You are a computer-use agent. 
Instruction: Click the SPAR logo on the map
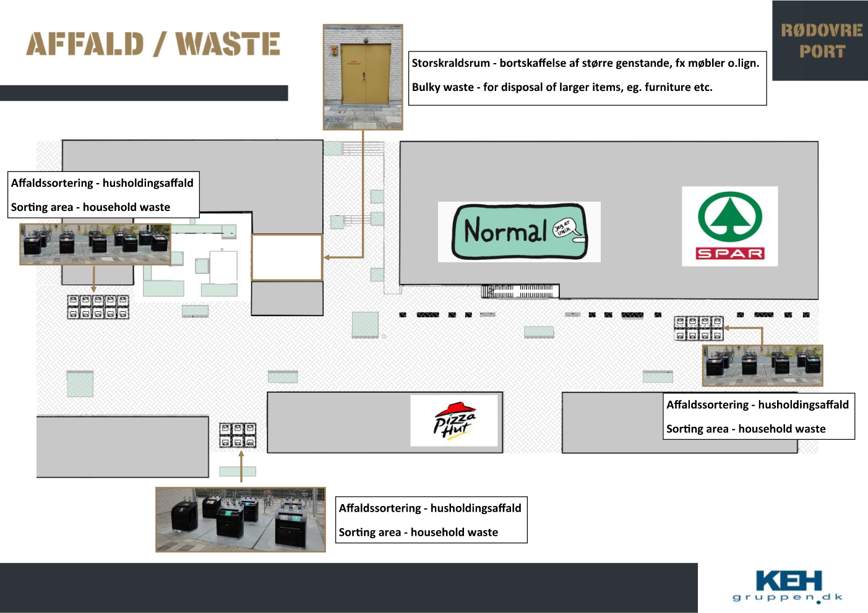click(729, 226)
